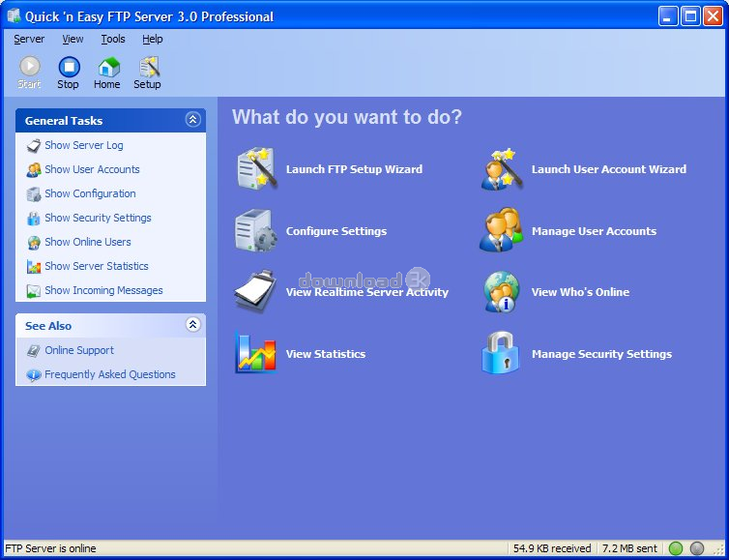Click the icon beside Online Support
729x560 pixels.
click(34, 351)
